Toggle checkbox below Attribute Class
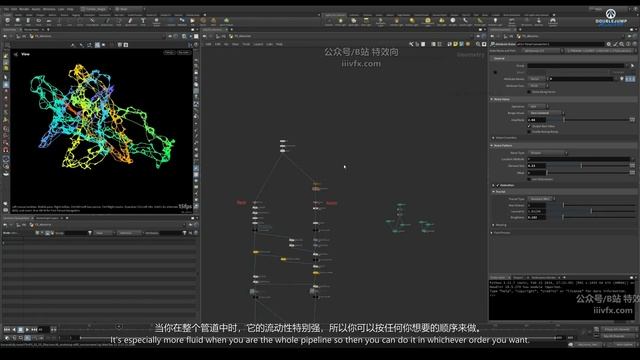 529,92
